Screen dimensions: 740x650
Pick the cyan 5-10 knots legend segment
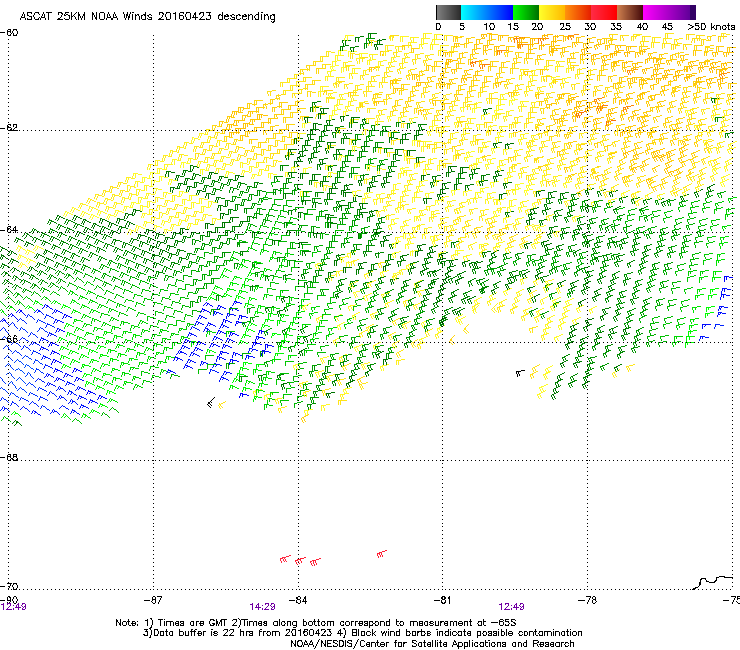(x=474, y=12)
